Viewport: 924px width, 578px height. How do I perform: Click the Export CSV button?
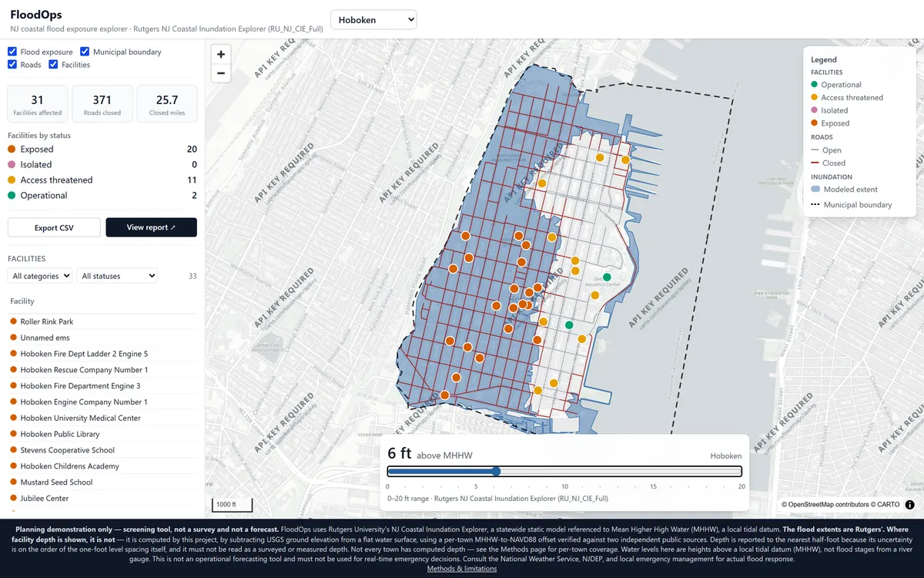(54, 227)
